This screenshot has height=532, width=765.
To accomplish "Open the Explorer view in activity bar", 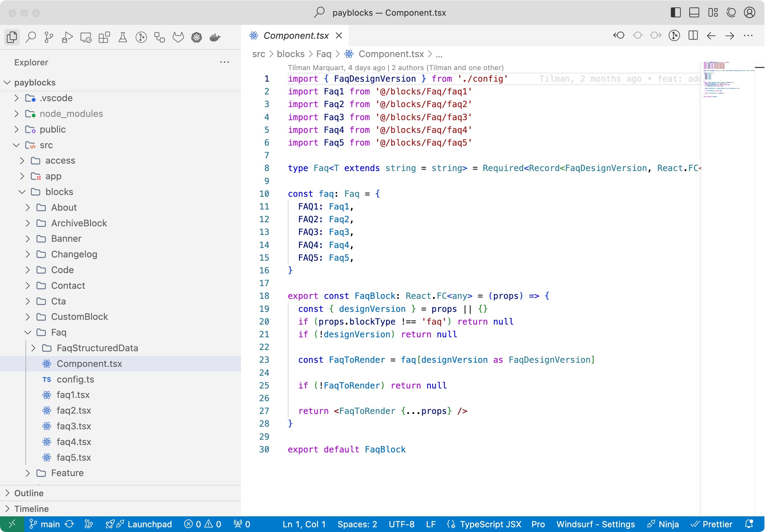I will 12,37.
